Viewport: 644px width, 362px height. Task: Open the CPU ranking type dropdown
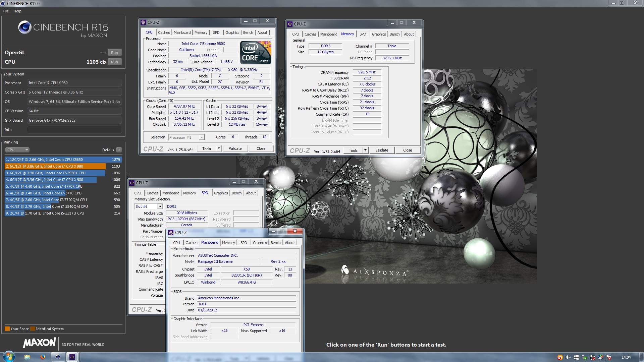17,150
